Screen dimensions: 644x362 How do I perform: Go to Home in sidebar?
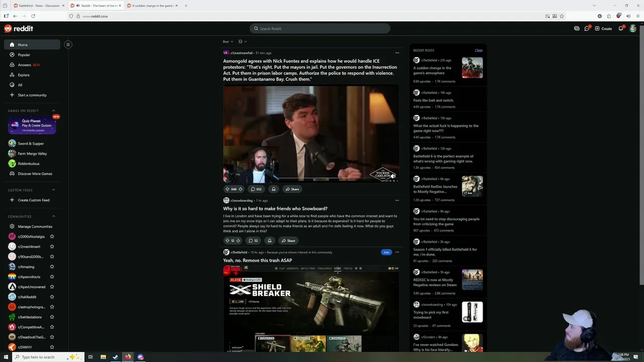pyautogui.click(x=32, y=45)
